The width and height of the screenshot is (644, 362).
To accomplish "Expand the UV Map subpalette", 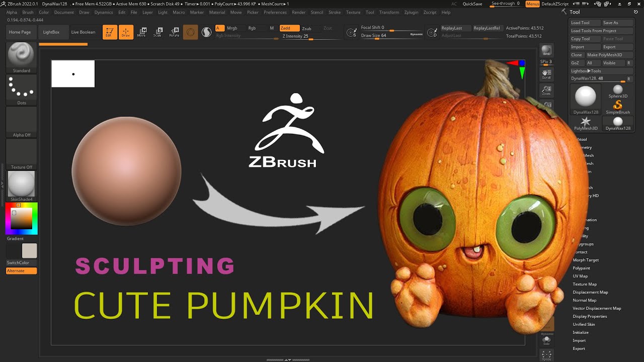I will tap(580, 276).
